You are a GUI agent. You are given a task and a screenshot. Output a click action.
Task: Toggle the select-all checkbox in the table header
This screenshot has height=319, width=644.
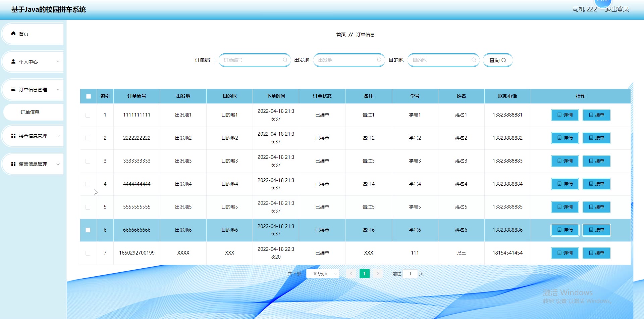point(89,96)
